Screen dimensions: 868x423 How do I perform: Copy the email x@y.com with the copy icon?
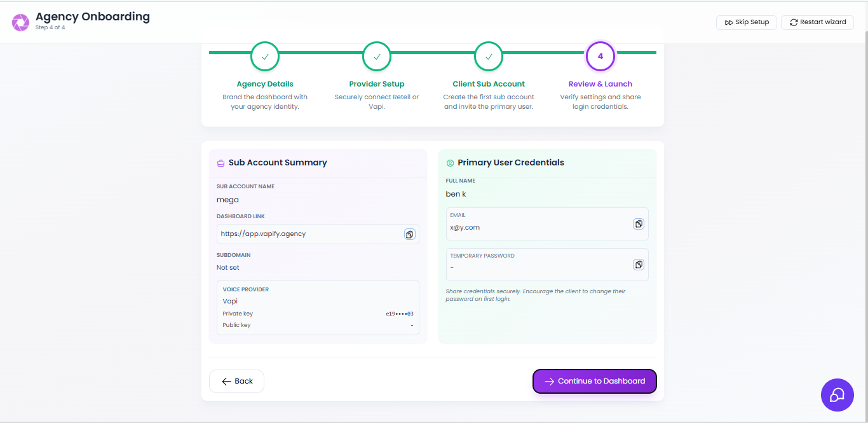[x=639, y=224]
